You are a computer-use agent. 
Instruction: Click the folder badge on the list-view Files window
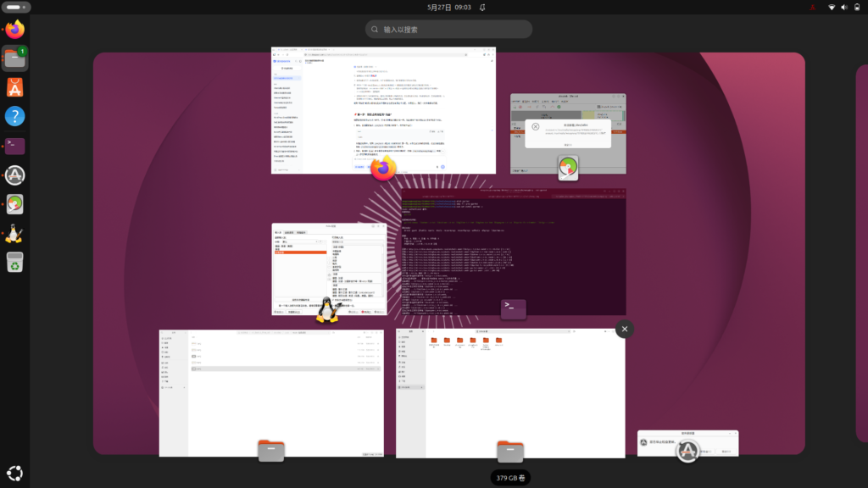[271, 451]
